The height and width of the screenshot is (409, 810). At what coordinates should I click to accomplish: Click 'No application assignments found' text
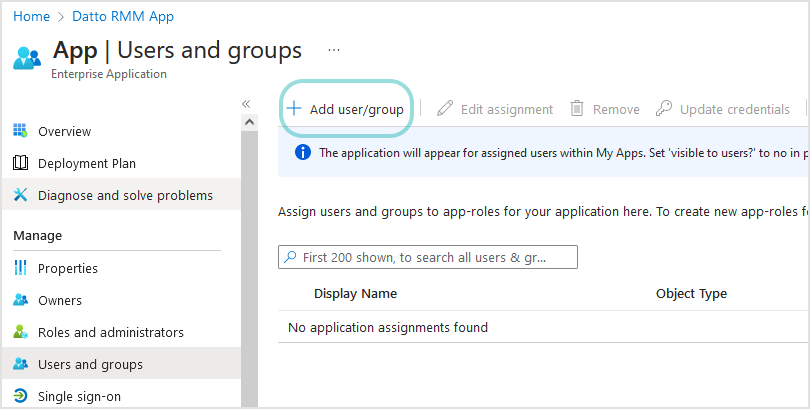tap(388, 327)
